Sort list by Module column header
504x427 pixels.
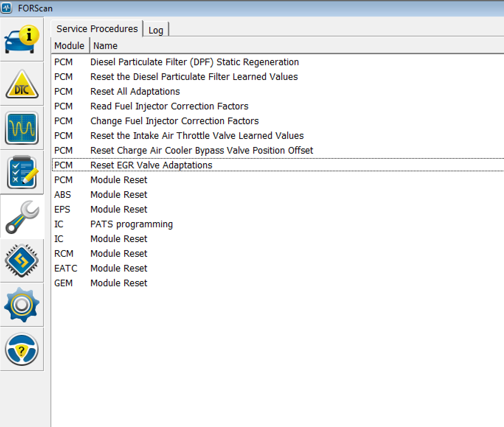(x=69, y=46)
